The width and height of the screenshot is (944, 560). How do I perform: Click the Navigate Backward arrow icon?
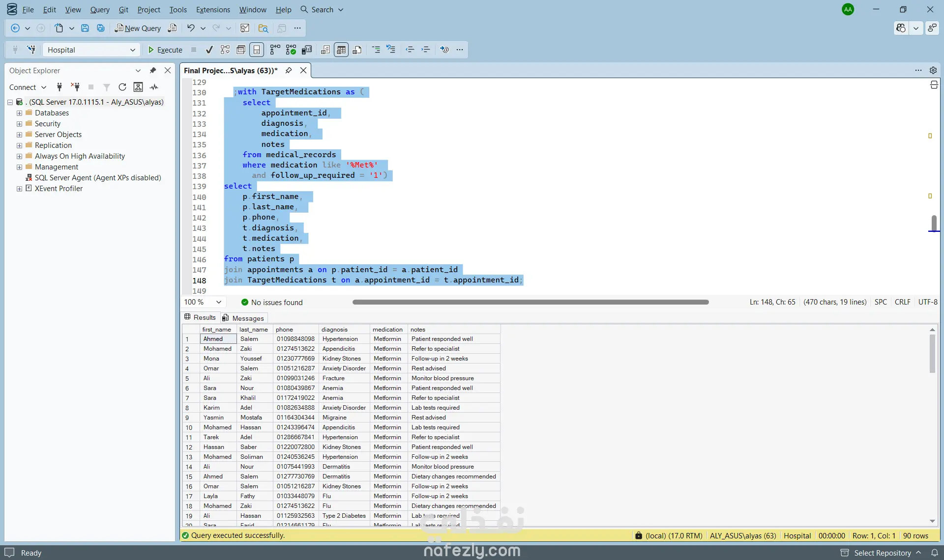(x=15, y=28)
